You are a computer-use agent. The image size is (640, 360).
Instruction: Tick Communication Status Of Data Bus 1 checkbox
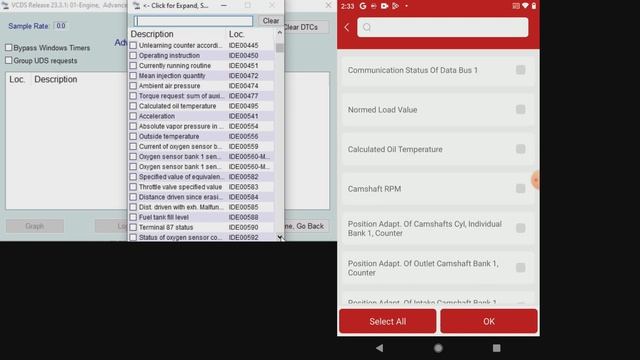coord(520,70)
